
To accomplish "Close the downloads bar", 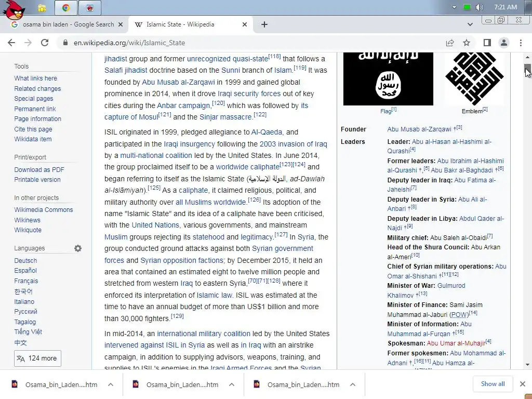I will tap(523, 384).
